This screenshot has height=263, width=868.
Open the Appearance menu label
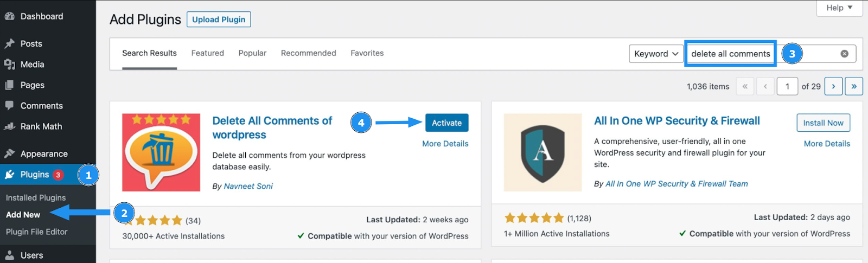[44, 153]
